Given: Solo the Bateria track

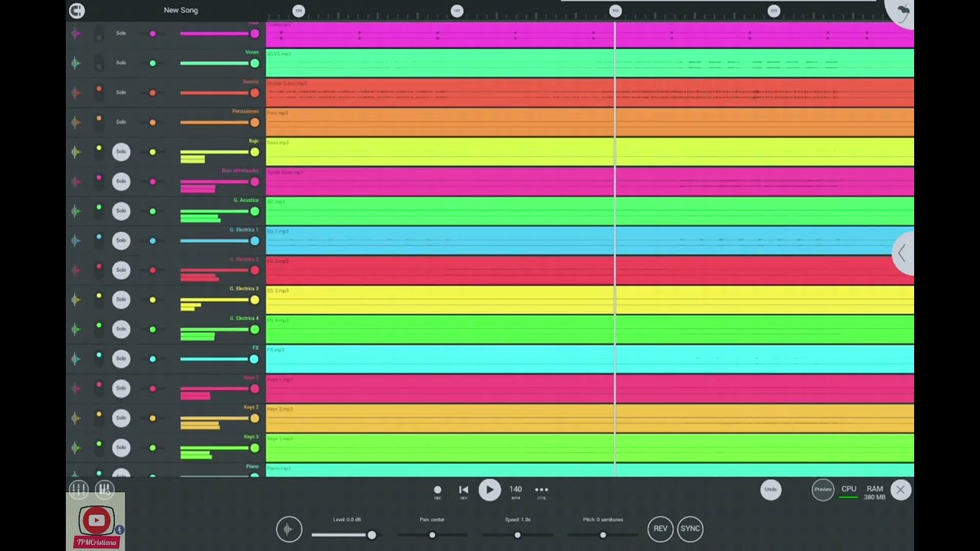Looking at the screenshot, I should (121, 92).
